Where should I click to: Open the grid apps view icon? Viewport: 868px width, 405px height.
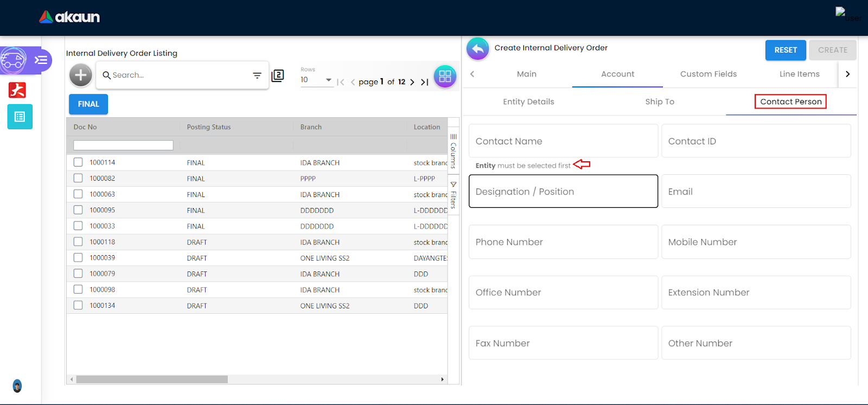[445, 76]
